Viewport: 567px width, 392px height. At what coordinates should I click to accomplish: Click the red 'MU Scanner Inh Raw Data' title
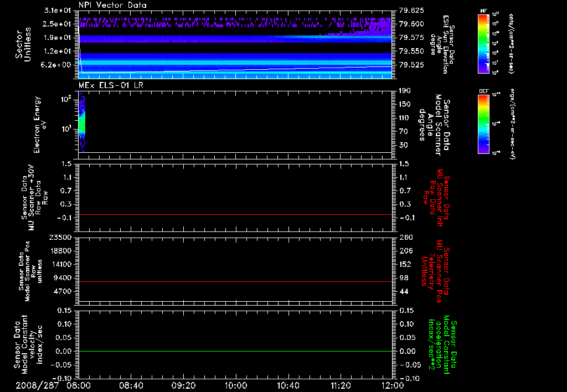[x=437, y=198]
